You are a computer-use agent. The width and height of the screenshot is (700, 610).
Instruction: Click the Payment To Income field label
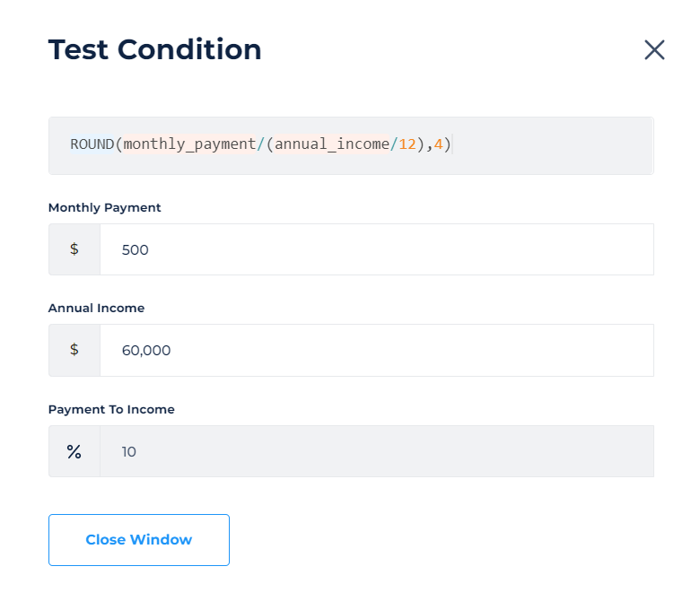(x=111, y=409)
